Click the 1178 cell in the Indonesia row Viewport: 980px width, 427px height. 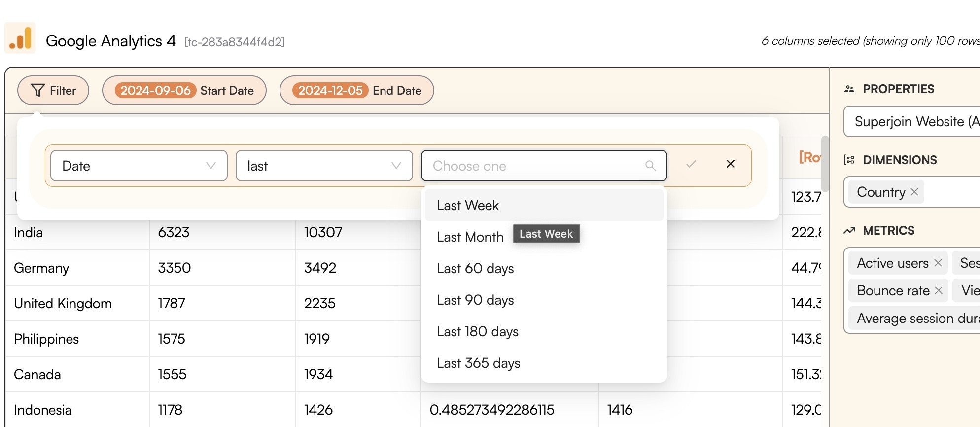222,410
